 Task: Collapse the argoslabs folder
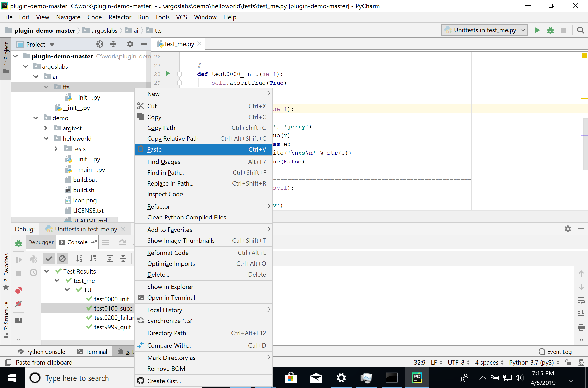coord(25,66)
